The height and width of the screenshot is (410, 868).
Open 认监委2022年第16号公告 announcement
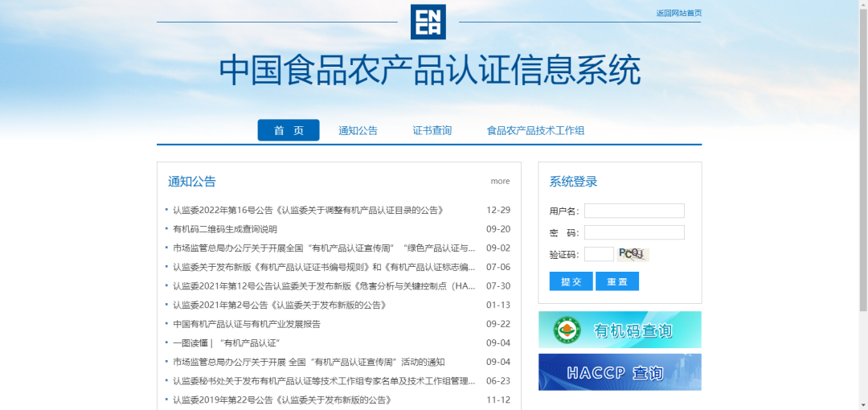tap(308, 210)
